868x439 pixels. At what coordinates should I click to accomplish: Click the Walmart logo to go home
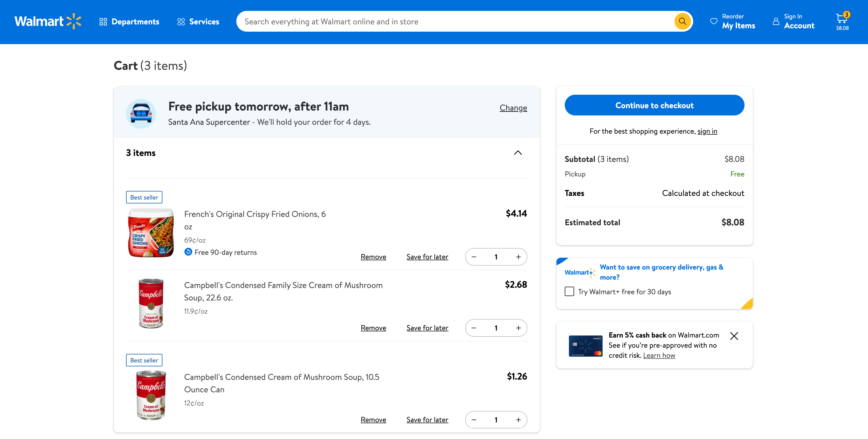coord(48,22)
